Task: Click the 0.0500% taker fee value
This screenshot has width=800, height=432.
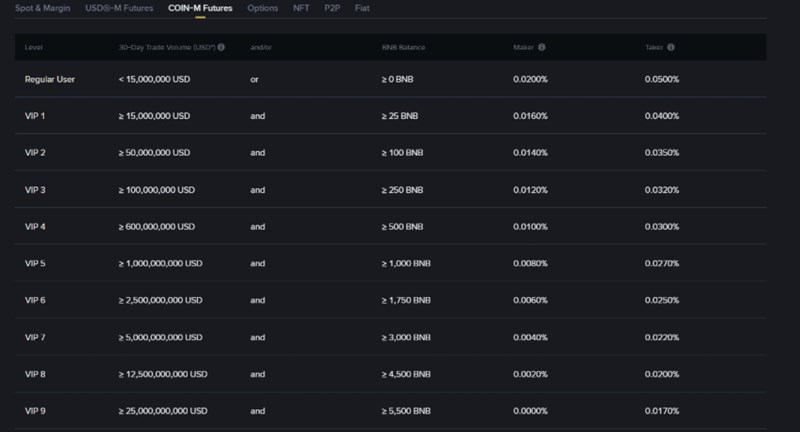Action: click(662, 78)
